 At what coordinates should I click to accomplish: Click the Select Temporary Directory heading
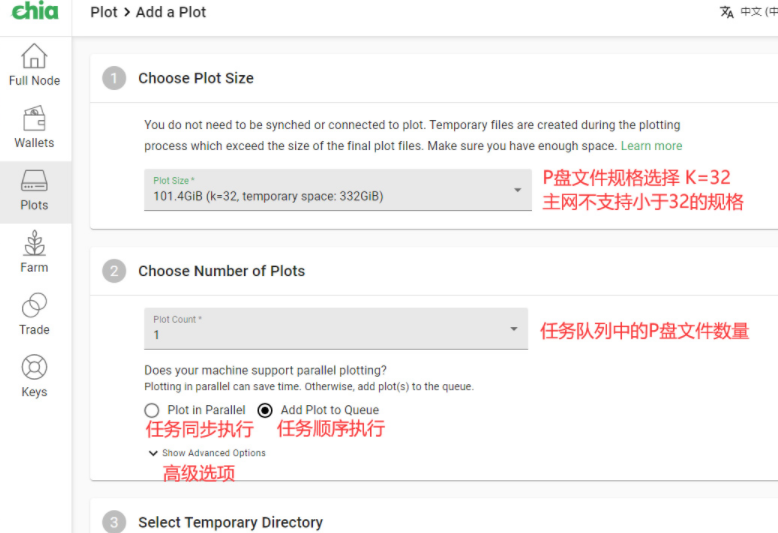[x=230, y=522]
